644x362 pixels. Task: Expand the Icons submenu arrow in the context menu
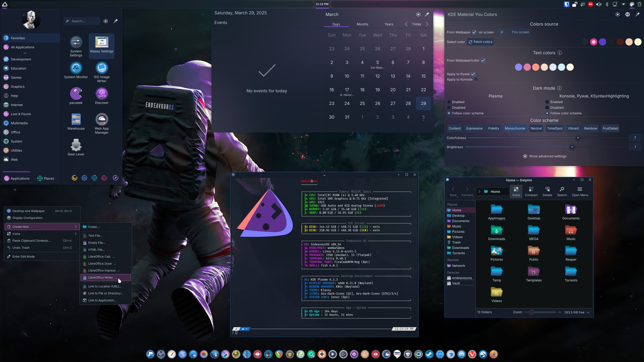click(x=76, y=234)
